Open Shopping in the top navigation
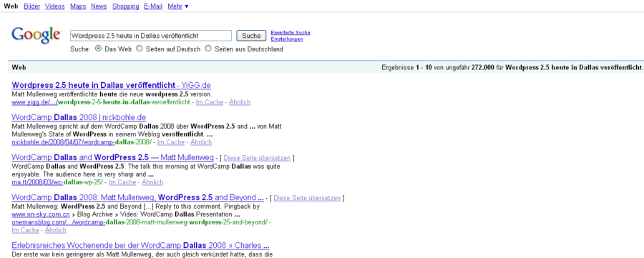Viewport: 644px width, 258px height. tap(126, 6)
